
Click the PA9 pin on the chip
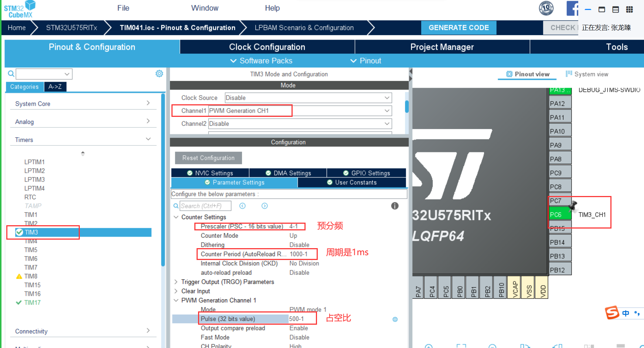[560, 145]
